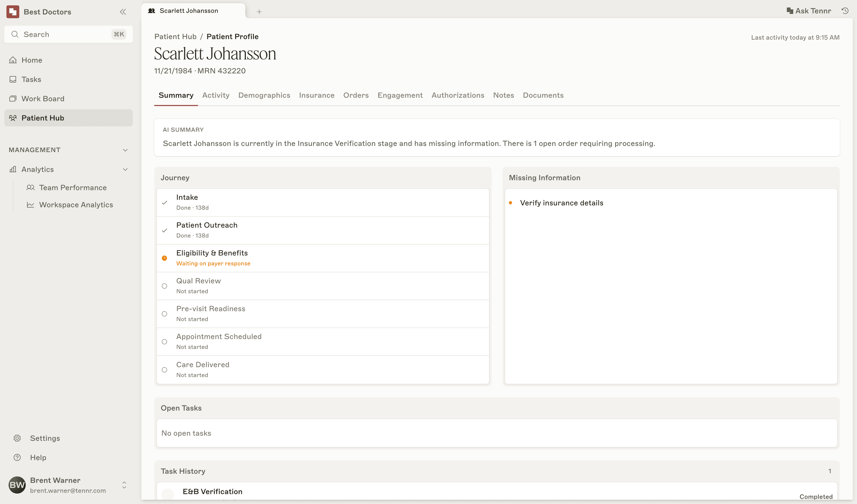Viewport: 857px width, 504px height.
Task: Collapse the Analytics submenu chevron
Action: pyautogui.click(x=126, y=169)
